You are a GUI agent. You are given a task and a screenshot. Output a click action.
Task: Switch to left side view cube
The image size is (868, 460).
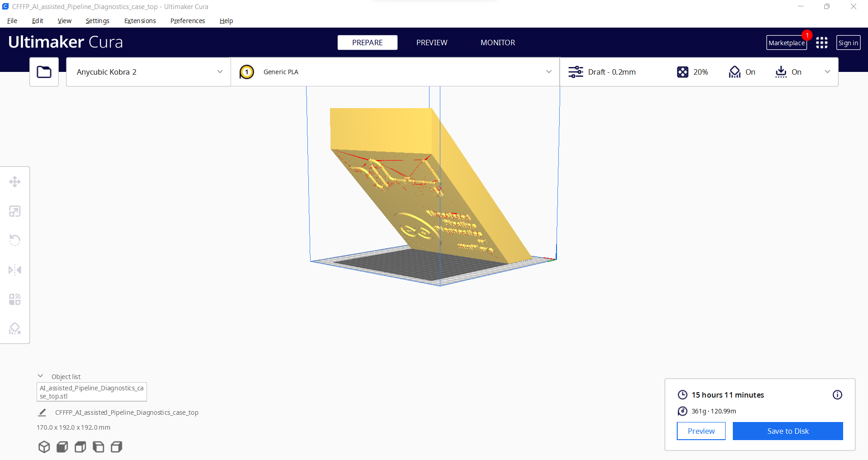(x=98, y=447)
